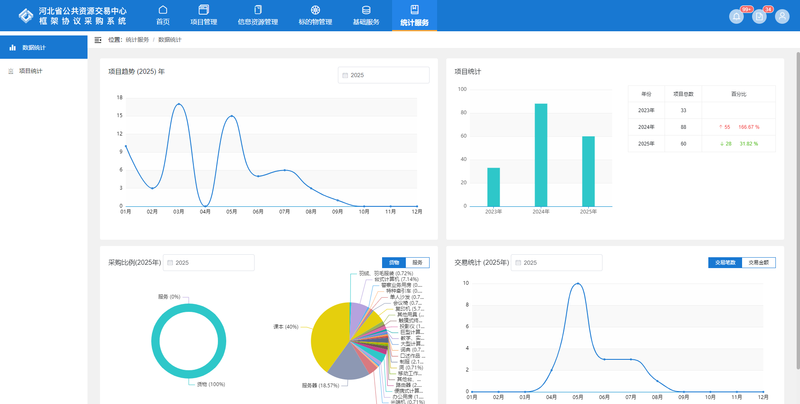Open the 信息资源管理 navigation tab
Viewport: 800px width, 404px height.
(258, 15)
